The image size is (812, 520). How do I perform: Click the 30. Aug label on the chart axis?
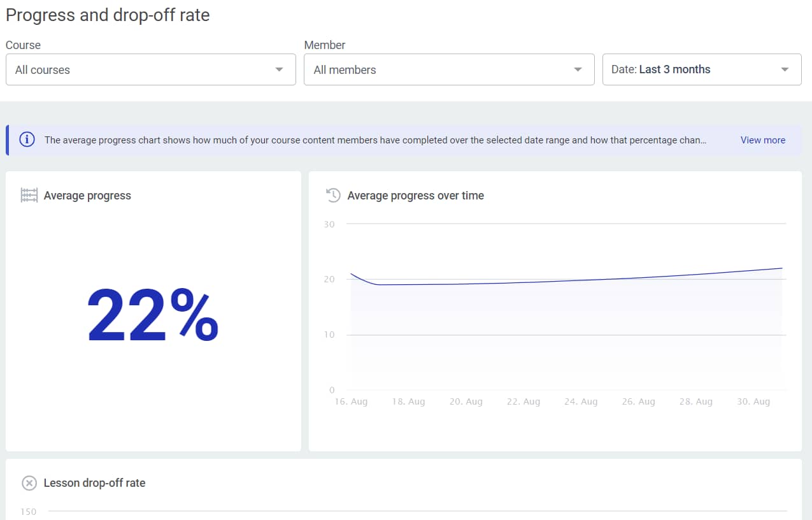(x=753, y=401)
